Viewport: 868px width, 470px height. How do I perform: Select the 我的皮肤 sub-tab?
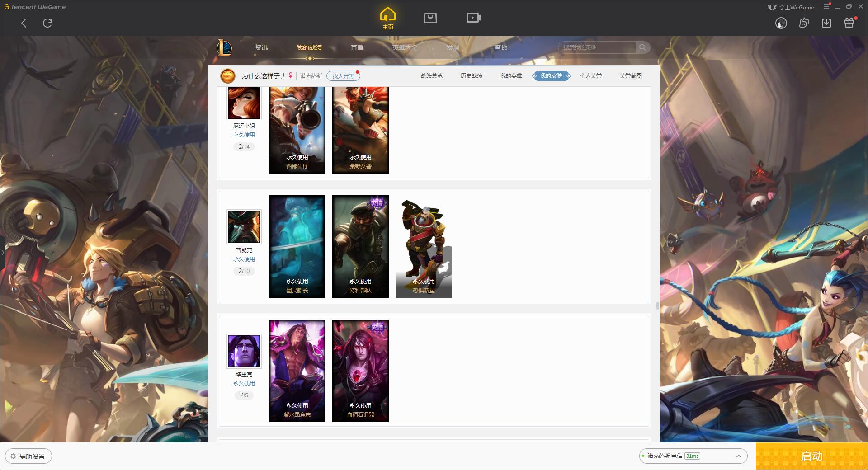click(x=551, y=76)
